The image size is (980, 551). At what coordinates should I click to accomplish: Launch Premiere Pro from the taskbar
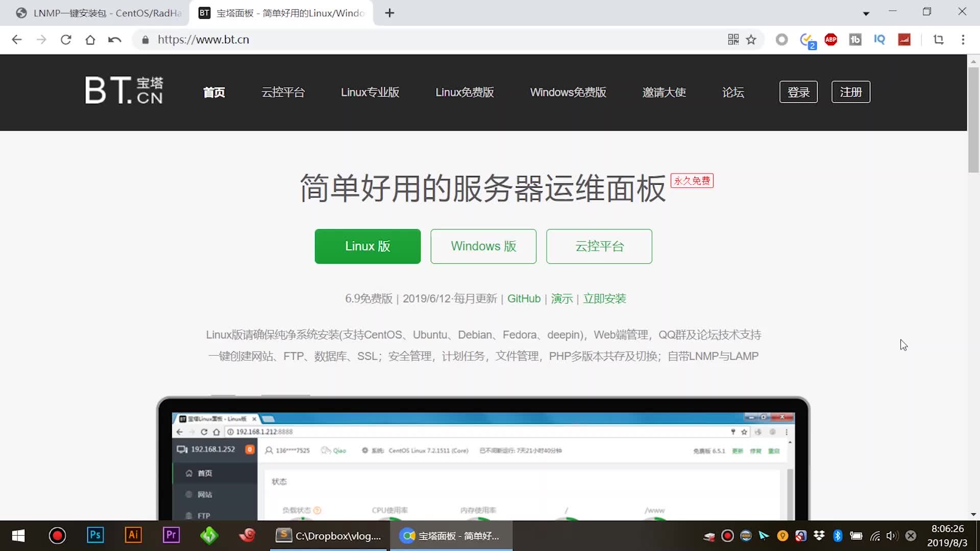(x=171, y=535)
